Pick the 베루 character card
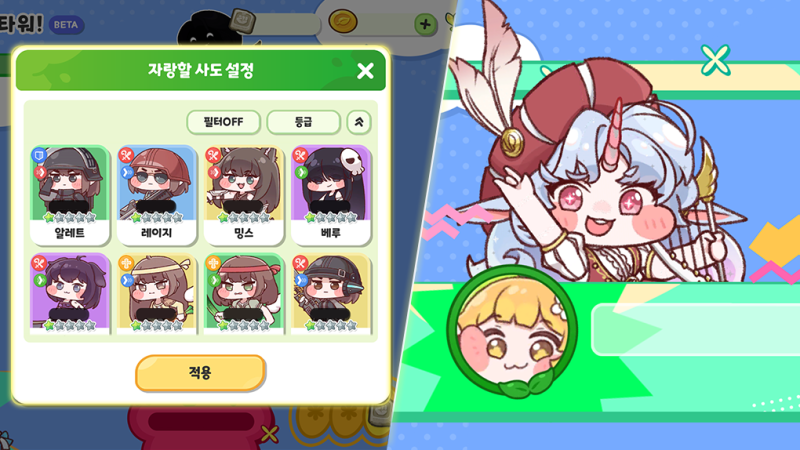 331,194
